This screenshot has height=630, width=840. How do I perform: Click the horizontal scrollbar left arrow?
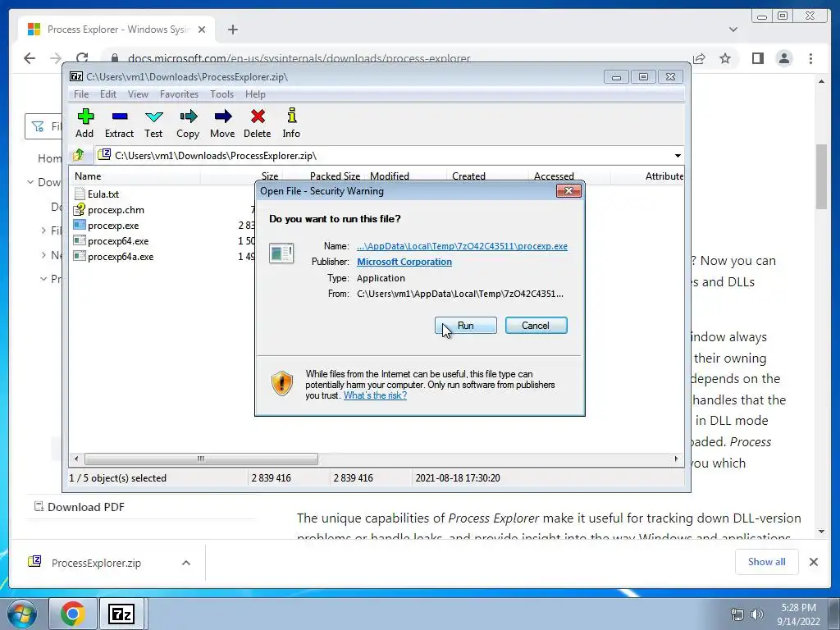pos(76,459)
